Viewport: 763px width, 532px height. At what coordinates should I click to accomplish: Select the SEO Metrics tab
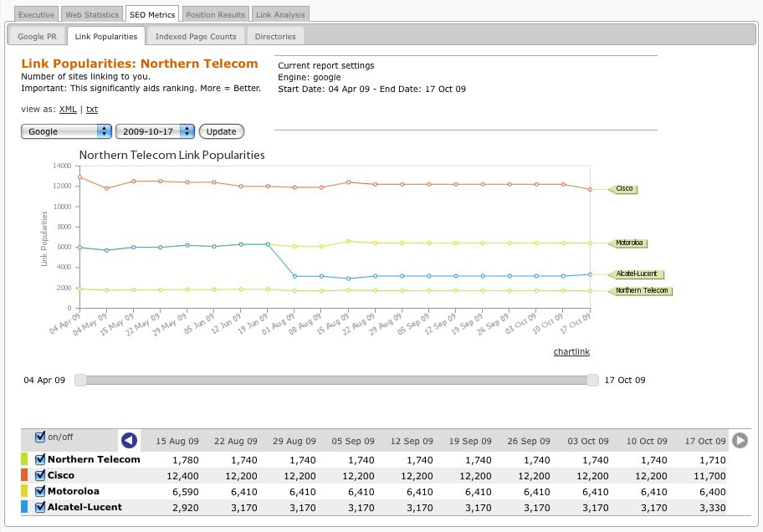click(x=152, y=14)
